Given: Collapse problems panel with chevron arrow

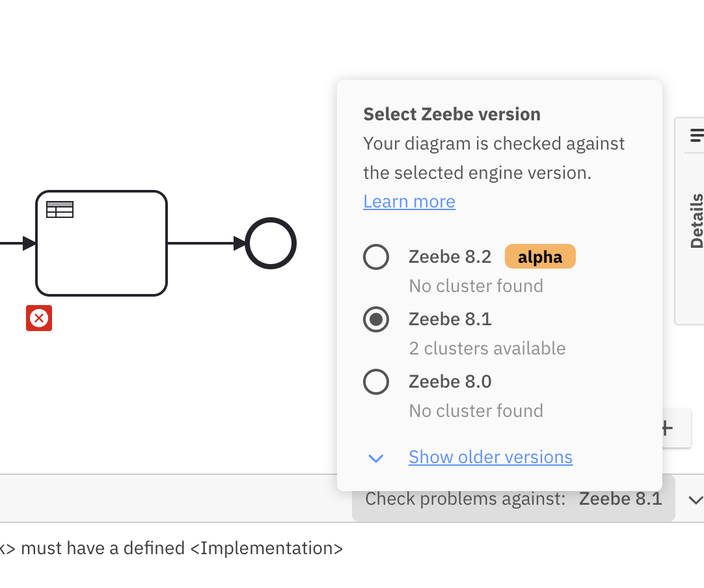Looking at the screenshot, I should 695,500.
